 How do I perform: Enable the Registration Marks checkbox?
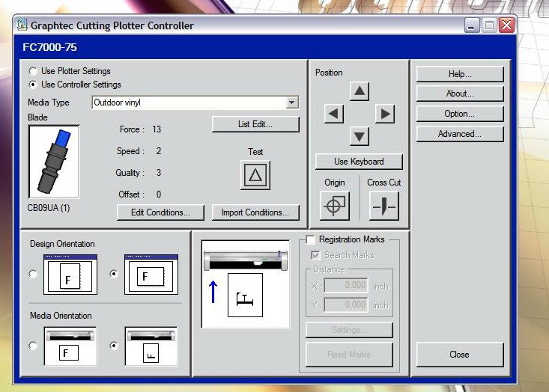point(310,239)
